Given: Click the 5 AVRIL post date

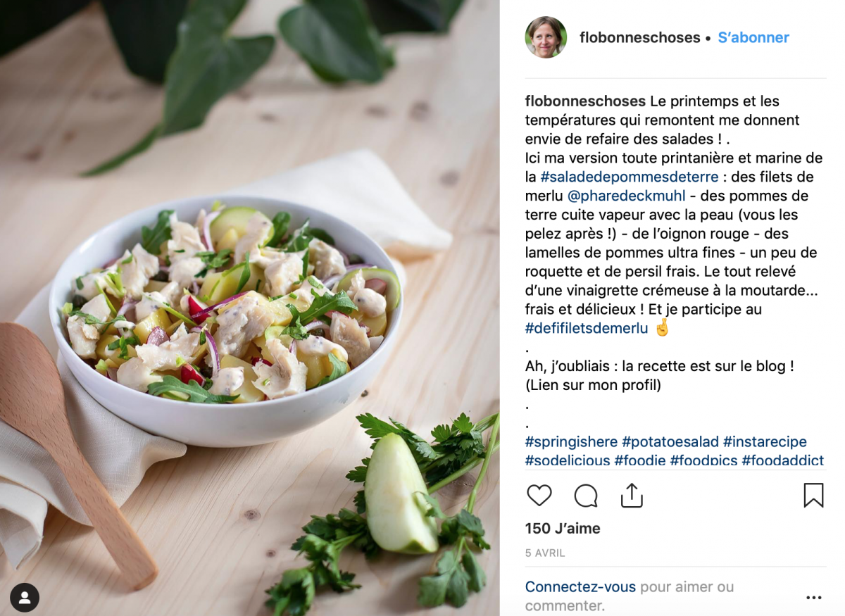Looking at the screenshot, I should click(545, 553).
